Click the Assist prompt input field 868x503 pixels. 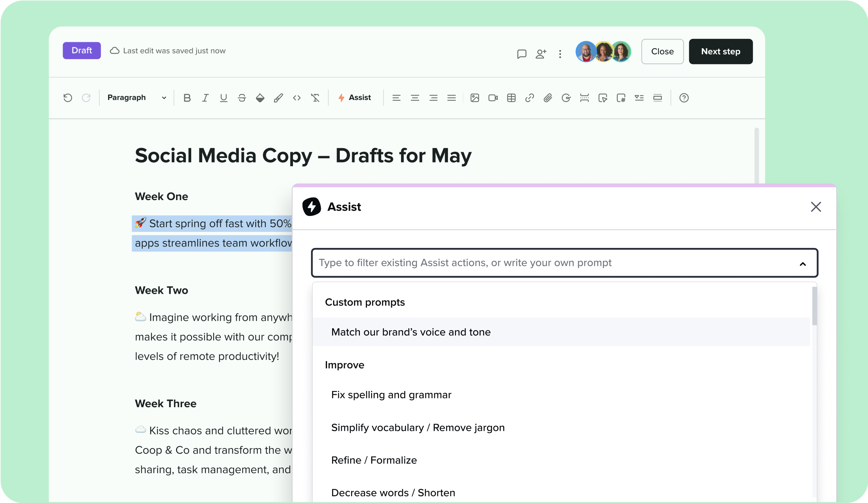pos(528,263)
